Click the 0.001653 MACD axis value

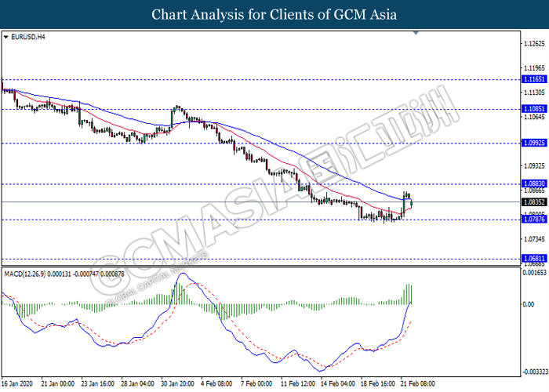534,273
